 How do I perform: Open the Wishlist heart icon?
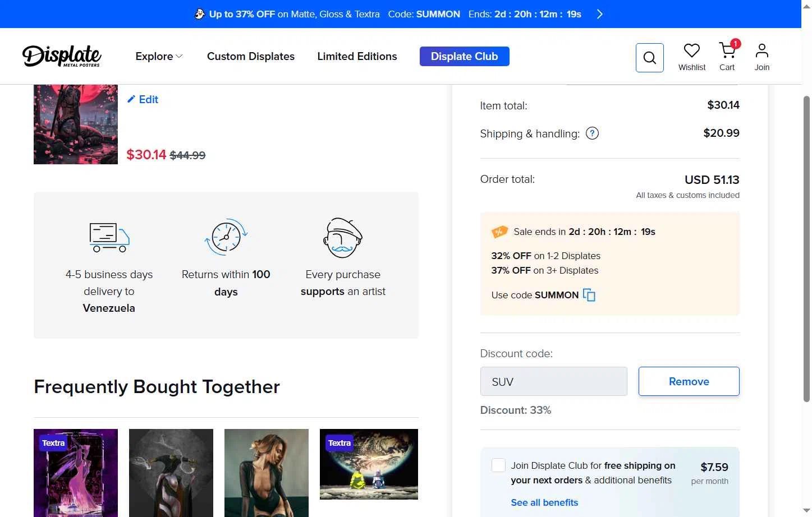(x=691, y=52)
